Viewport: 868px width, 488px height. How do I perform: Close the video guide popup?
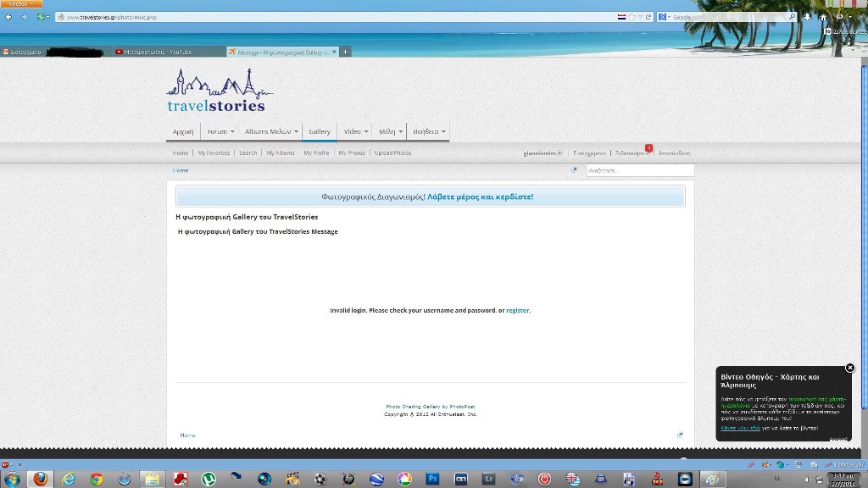[x=849, y=368]
